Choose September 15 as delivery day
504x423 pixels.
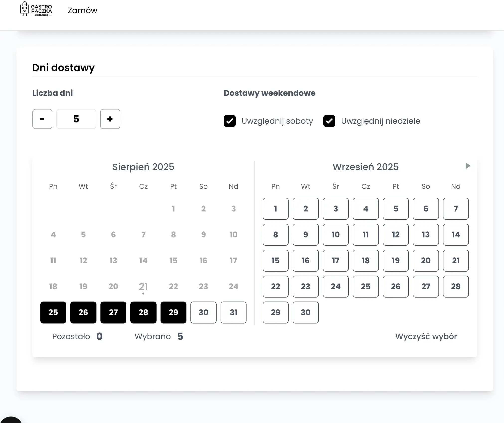[275, 261]
